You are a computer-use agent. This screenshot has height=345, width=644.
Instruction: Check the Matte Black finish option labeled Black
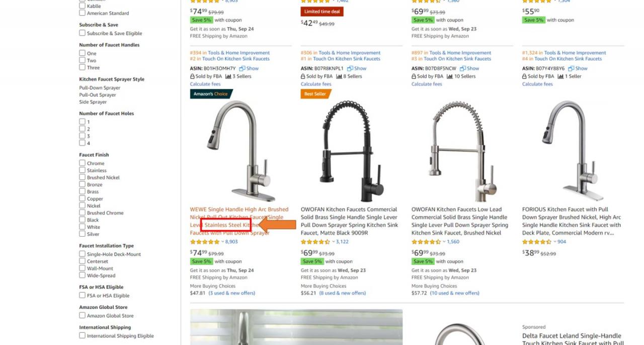[82, 220]
